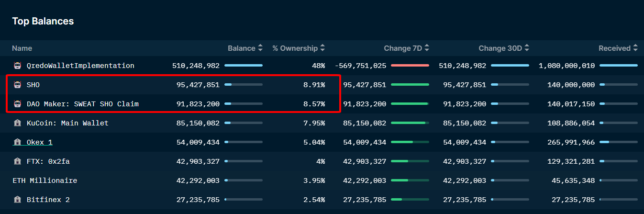Click red 7D change bar for Qredo
The width and height of the screenshot is (644, 214).
(x=410, y=65)
